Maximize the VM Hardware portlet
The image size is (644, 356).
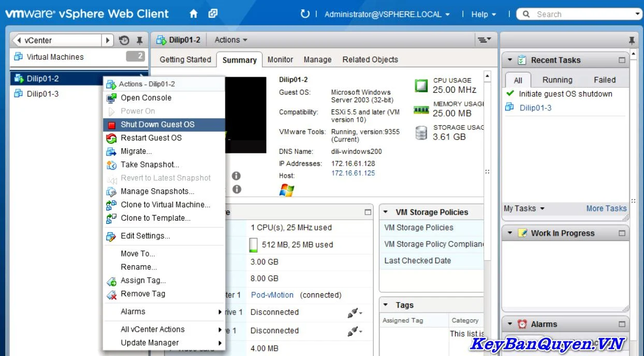pos(368,212)
